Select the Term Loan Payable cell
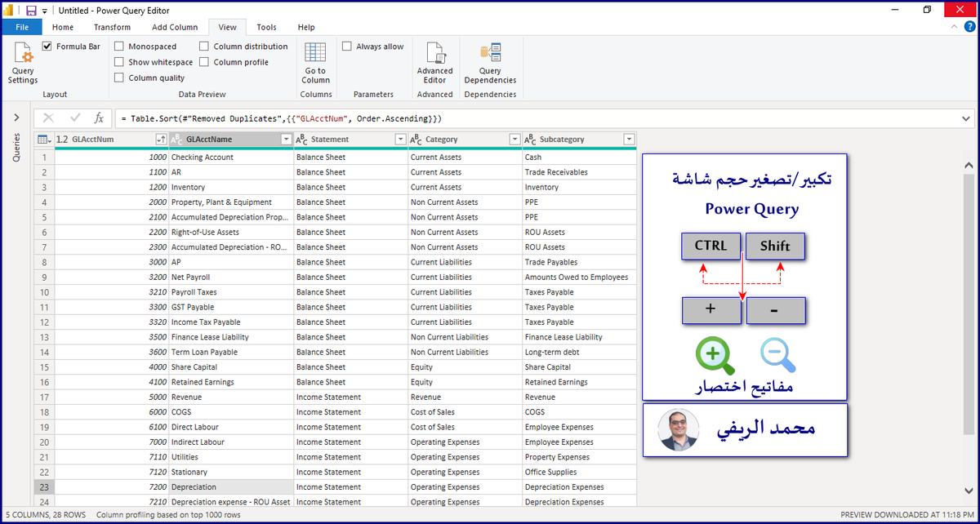Screen dimensions: 980x524 point(231,352)
